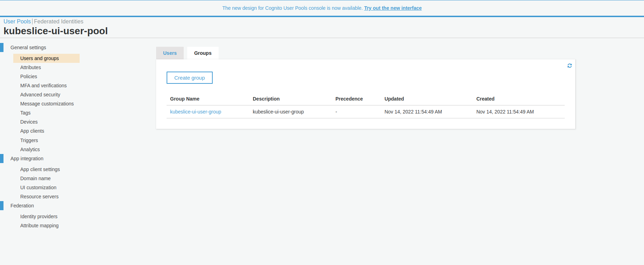Open the kubeslice-ui-user-group link
Image resolution: width=644 pixels, height=265 pixels.
pos(196,112)
